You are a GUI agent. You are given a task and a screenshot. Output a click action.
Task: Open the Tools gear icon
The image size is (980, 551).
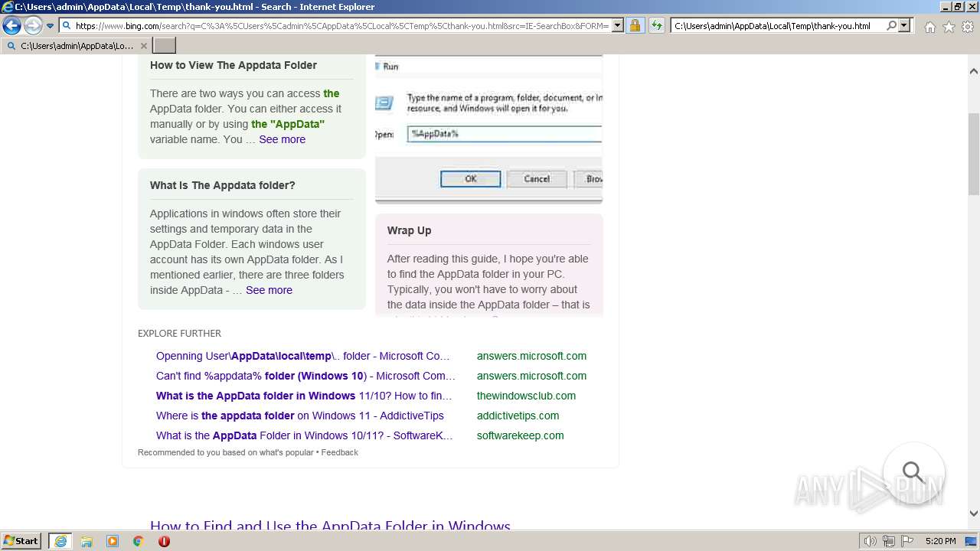coord(968,27)
